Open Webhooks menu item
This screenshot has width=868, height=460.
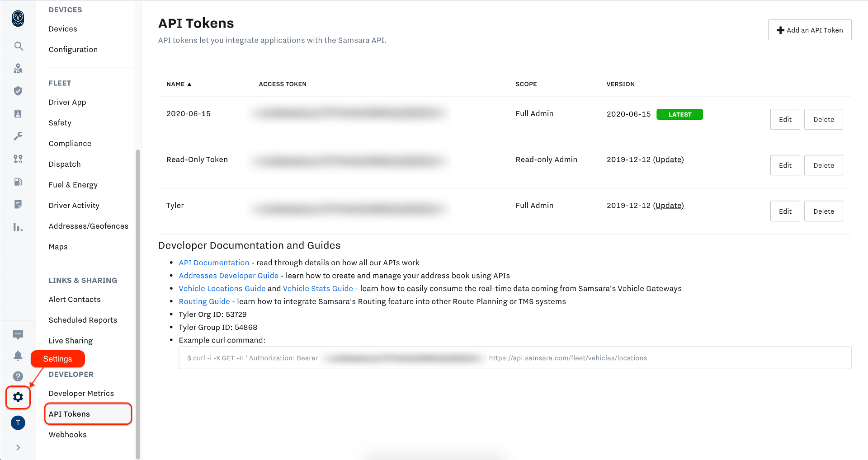point(68,435)
